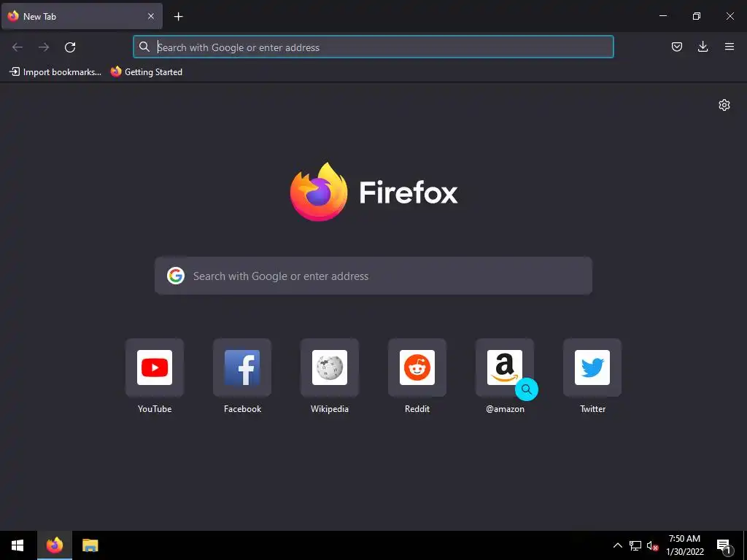The width and height of the screenshot is (747, 560).
Task: Click the address bar search field
Action: 373,47
